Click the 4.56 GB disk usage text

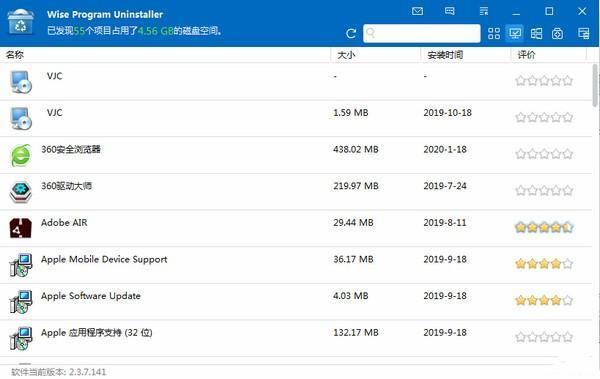[x=156, y=31]
